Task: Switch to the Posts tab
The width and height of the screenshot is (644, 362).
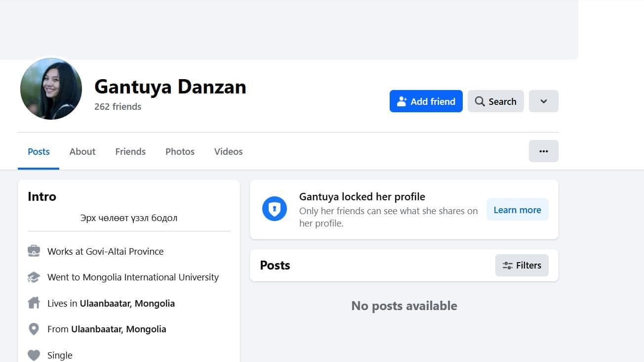Action: tap(39, 152)
